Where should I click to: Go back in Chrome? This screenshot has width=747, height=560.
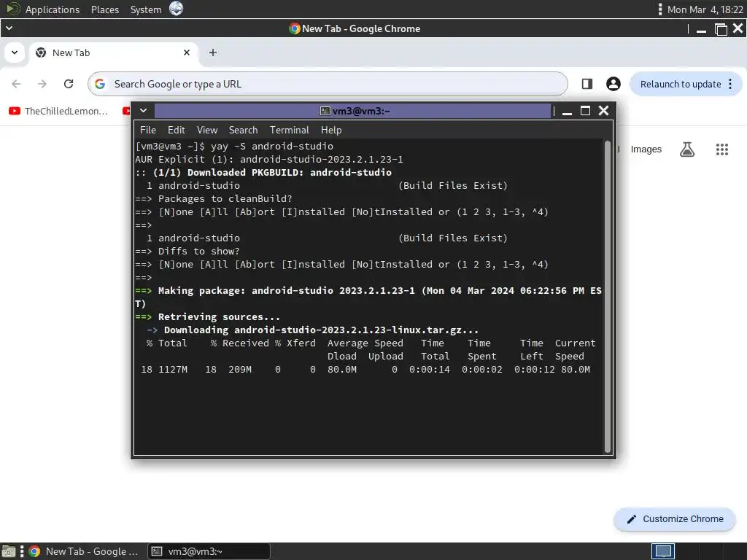pos(16,84)
